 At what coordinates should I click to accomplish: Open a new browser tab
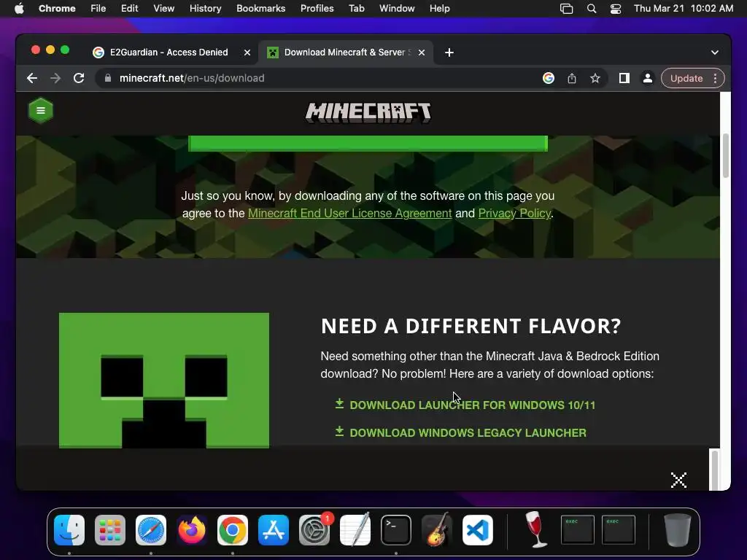[449, 52]
